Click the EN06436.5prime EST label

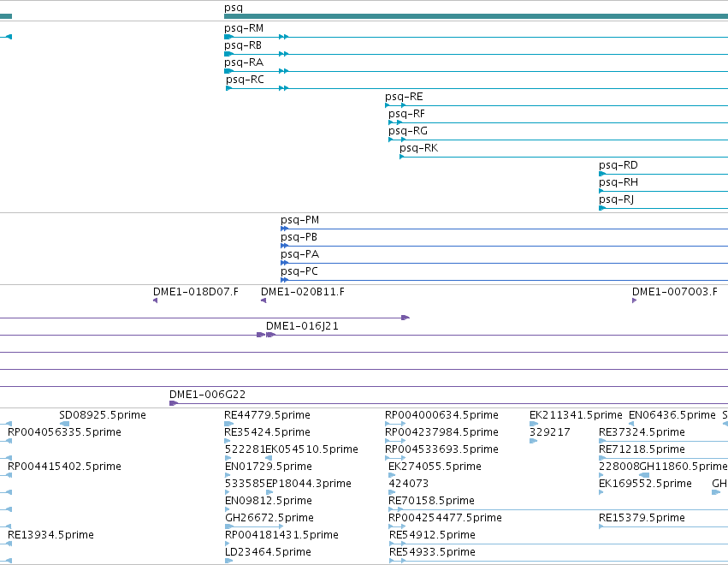pyautogui.click(x=672, y=415)
